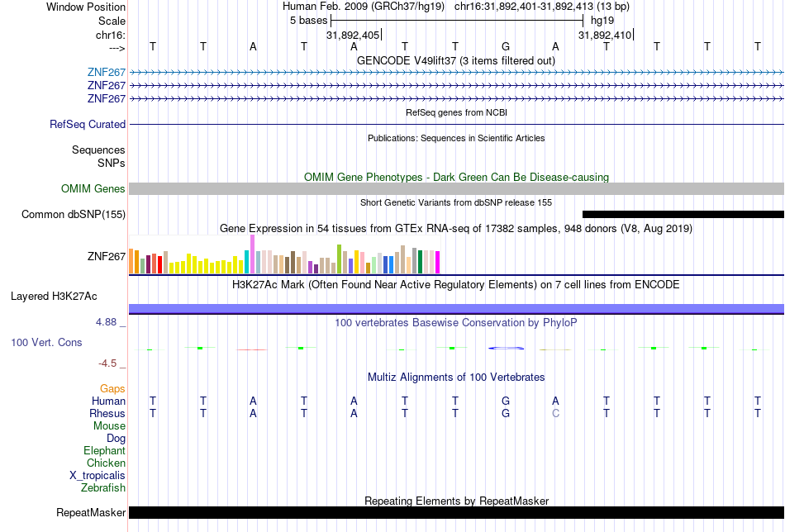Viewport: 785px width, 532px height.
Task: Click the Window Position label
Action: click(86, 7)
